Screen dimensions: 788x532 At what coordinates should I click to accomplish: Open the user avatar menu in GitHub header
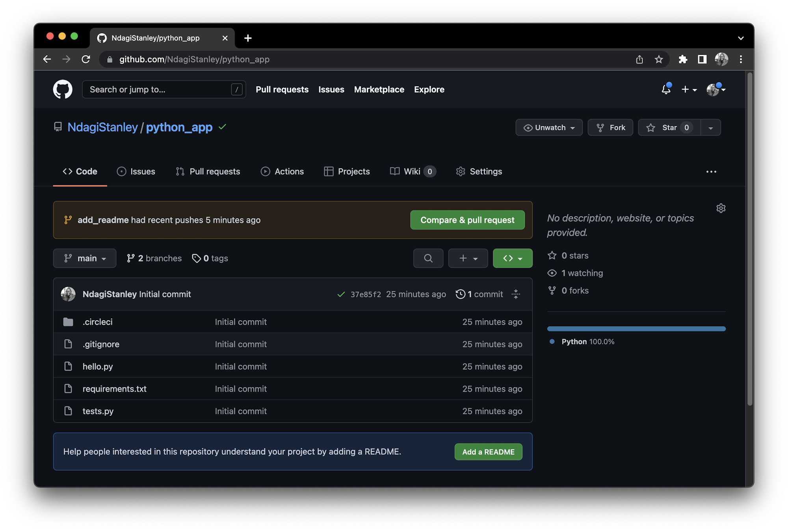tap(716, 89)
